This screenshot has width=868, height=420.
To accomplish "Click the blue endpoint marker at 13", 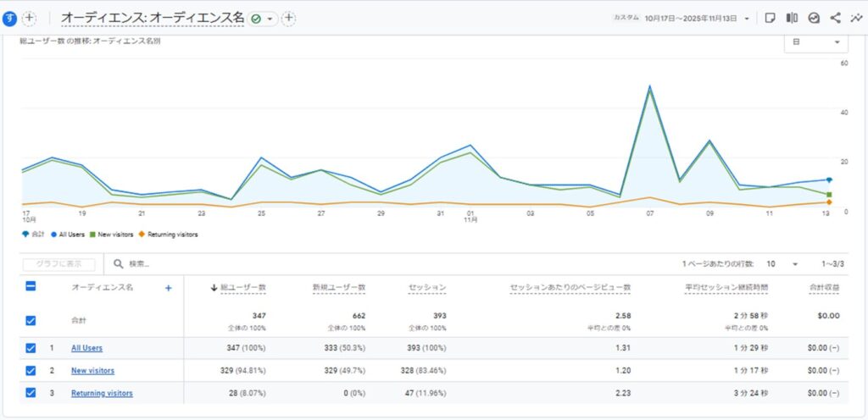I will coord(829,180).
